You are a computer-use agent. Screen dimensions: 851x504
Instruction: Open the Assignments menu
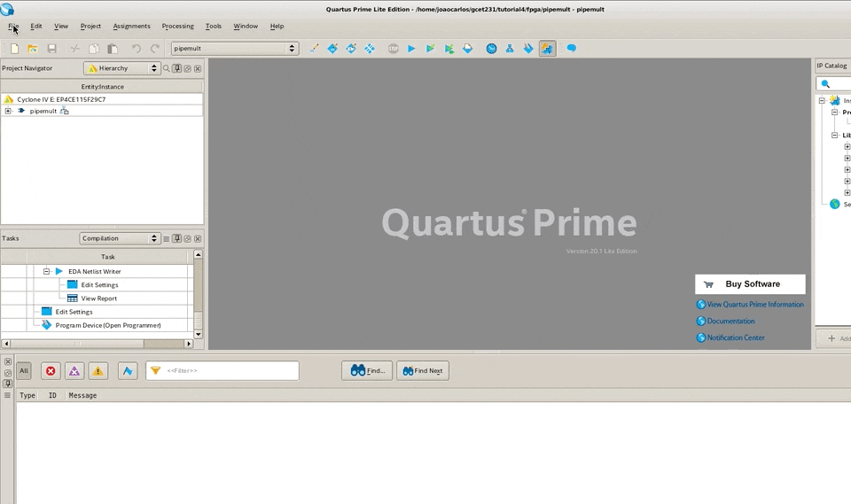coord(131,26)
